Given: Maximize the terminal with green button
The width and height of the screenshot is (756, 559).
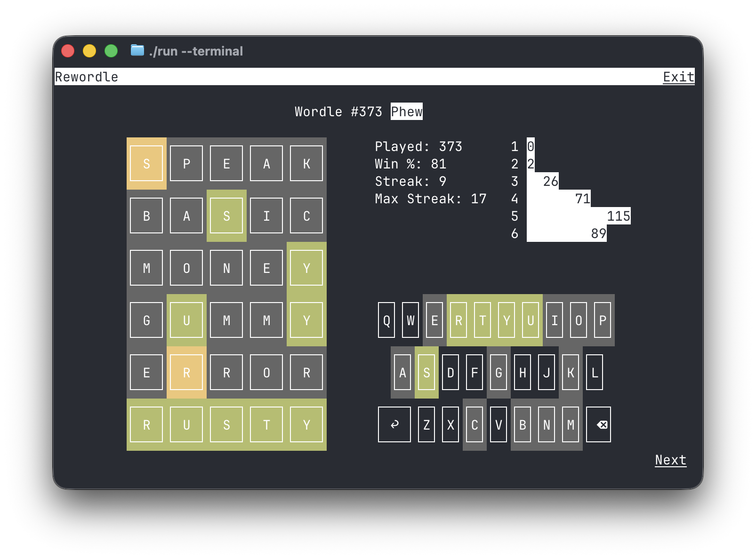Looking at the screenshot, I should pos(111,51).
